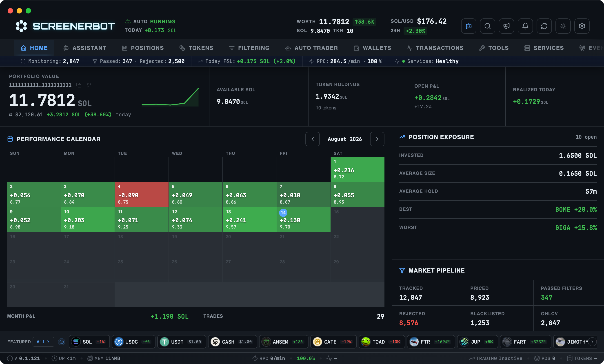This screenshot has height=364, width=604.
Task: Select August 13 calendar day cell
Action: tap(250, 219)
